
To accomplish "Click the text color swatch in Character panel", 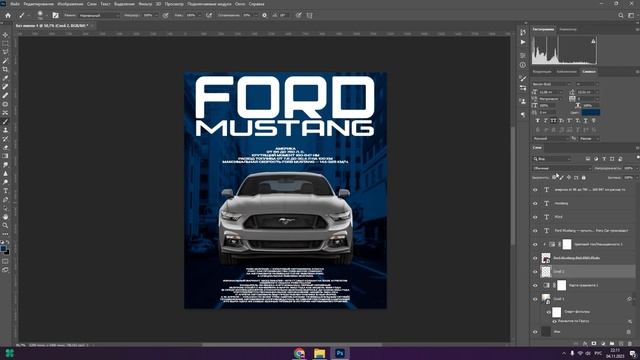I will coord(591,112).
